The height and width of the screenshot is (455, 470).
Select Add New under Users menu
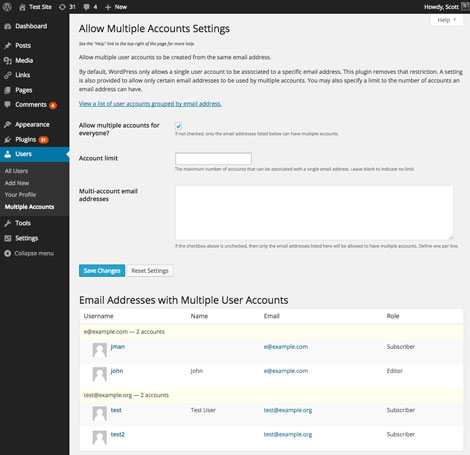tap(17, 183)
